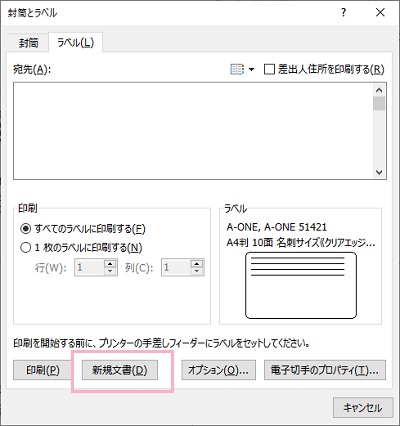Click the address box scrollbar thumb

pyautogui.click(x=379, y=103)
